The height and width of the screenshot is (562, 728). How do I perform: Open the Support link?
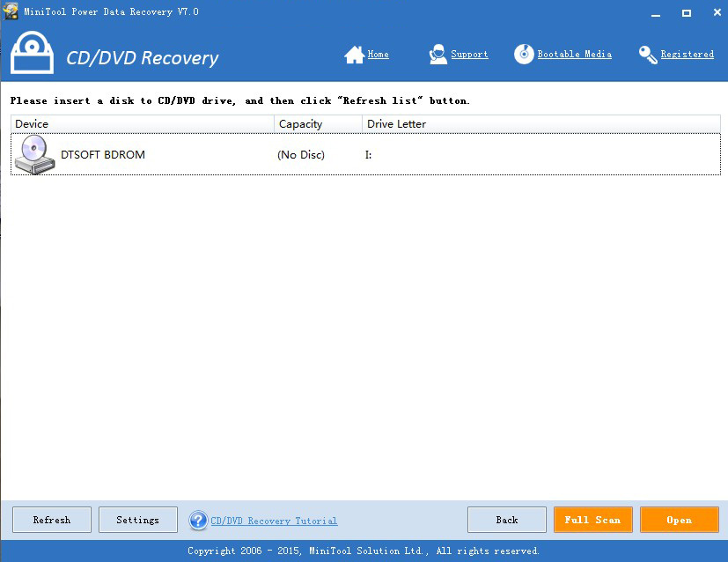pyautogui.click(x=469, y=55)
